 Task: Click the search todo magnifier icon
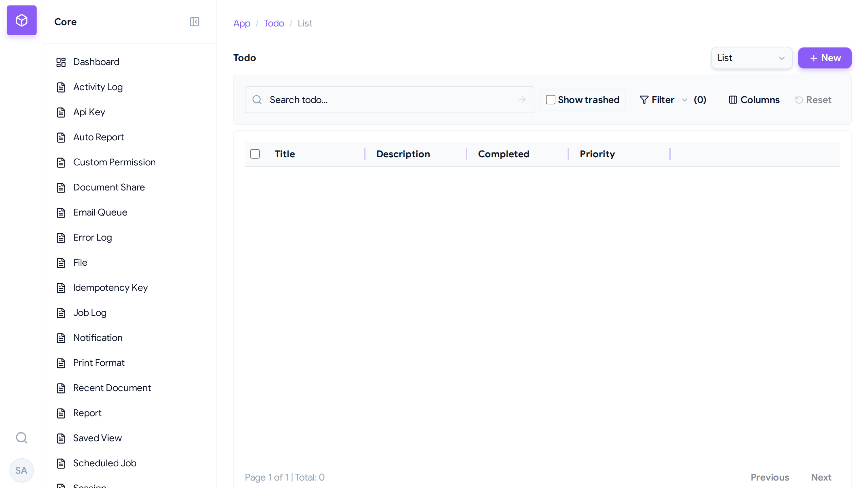click(257, 100)
